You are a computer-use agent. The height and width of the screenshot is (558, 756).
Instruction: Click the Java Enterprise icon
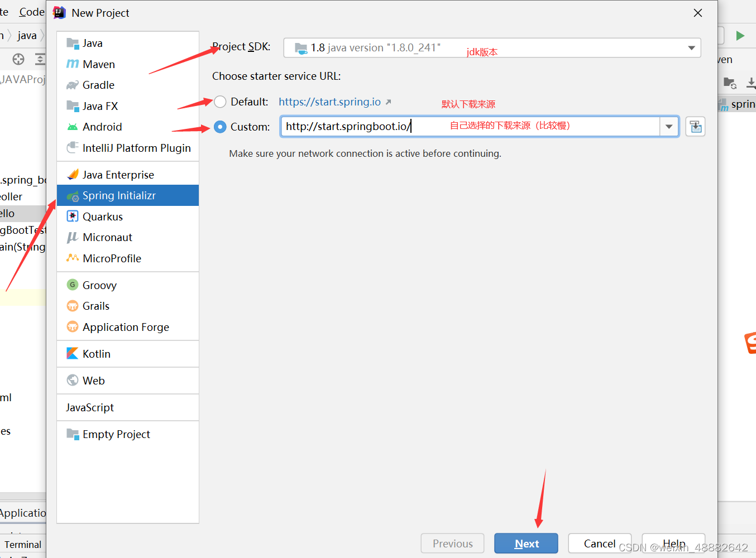(x=73, y=174)
